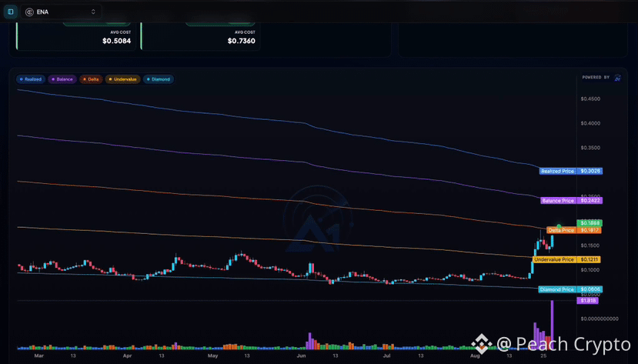This screenshot has height=364, width=638.
Task: Click the green current price tag
Action: [590, 223]
